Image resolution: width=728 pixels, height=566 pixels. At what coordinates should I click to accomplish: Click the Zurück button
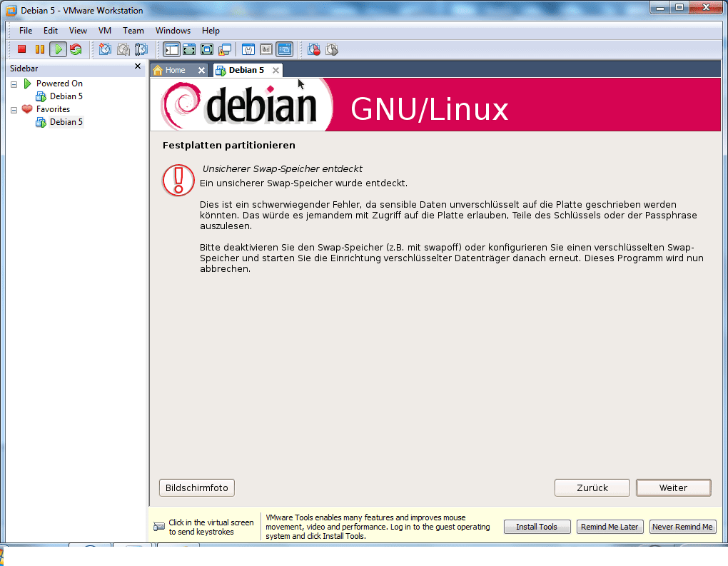592,488
